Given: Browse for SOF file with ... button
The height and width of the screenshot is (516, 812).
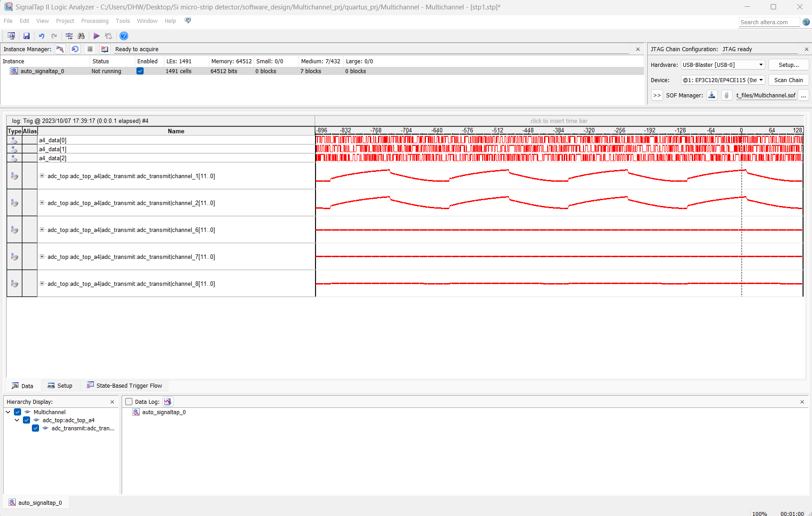Looking at the screenshot, I should pyautogui.click(x=803, y=95).
